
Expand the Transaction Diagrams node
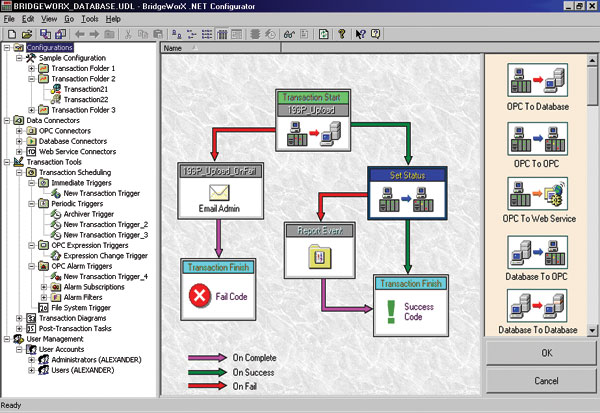tap(19, 318)
